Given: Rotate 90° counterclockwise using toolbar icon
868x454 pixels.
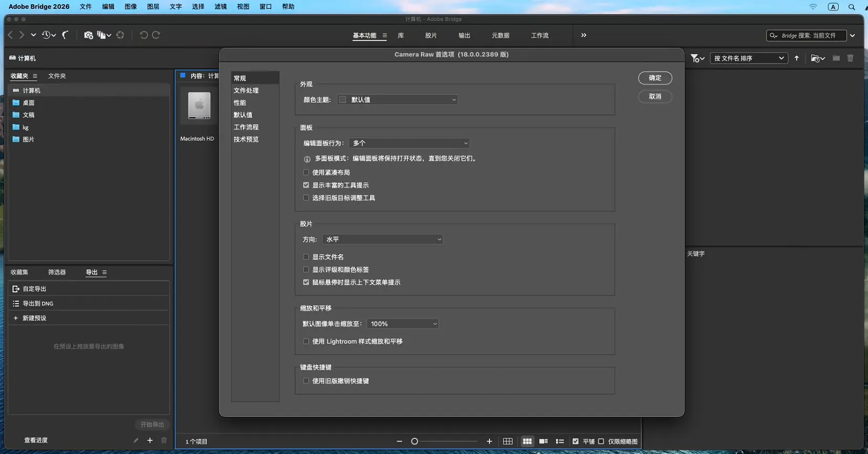Looking at the screenshot, I should pyautogui.click(x=143, y=35).
